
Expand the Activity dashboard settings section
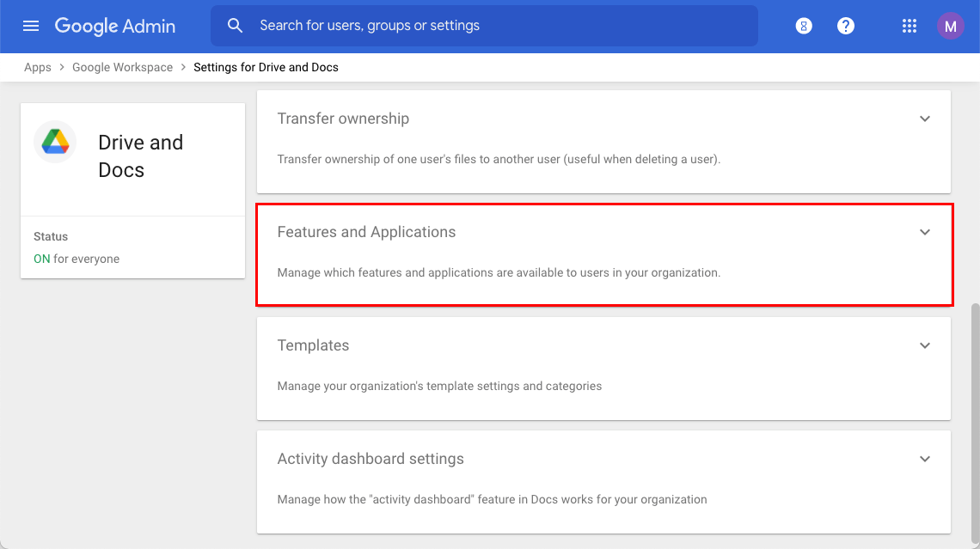coord(925,458)
